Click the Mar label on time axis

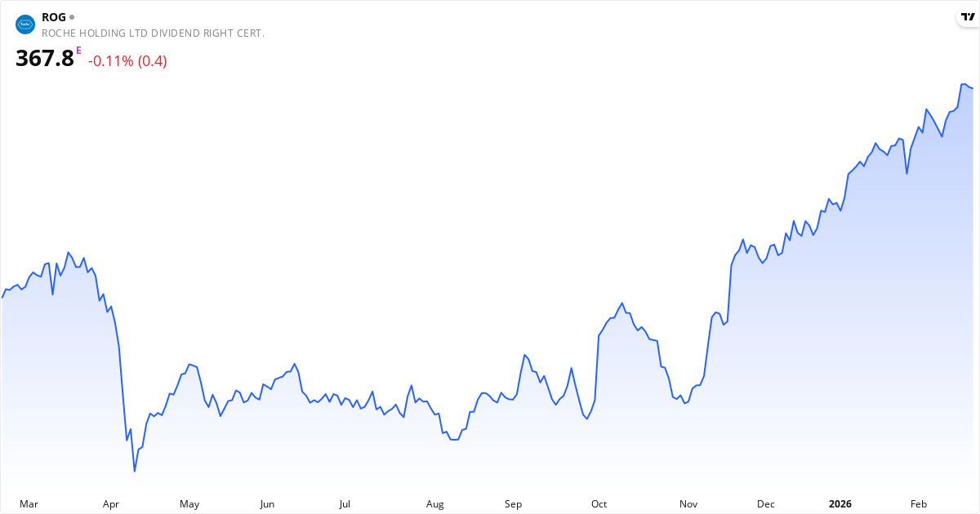[29, 504]
